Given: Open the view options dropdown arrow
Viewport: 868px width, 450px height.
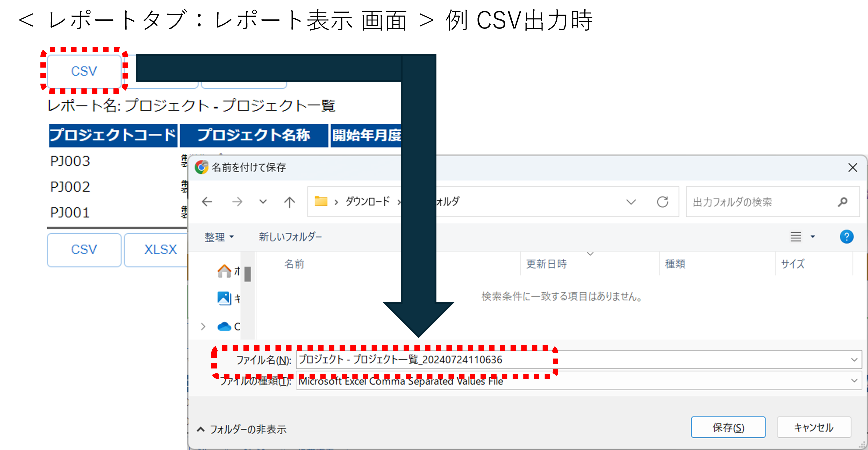Looking at the screenshot, I should tap(813, 237).
